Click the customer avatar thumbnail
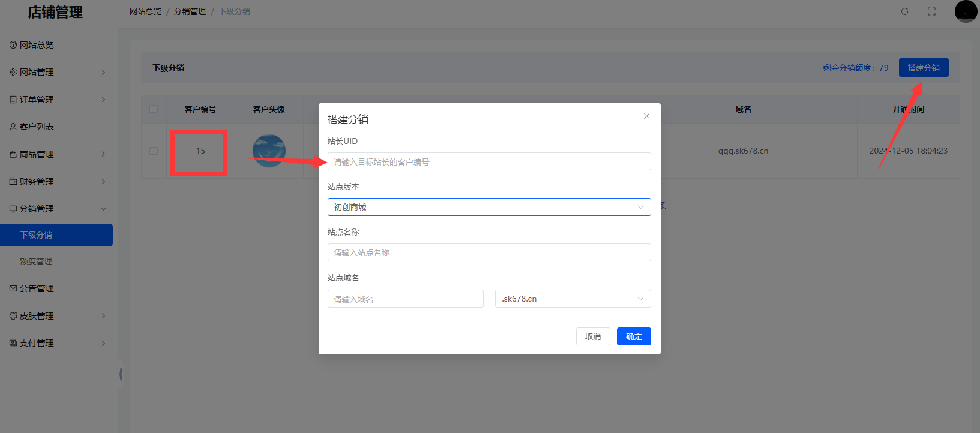Image resolution: width=980 pixels, height=433 pixels. click(269, 151)
